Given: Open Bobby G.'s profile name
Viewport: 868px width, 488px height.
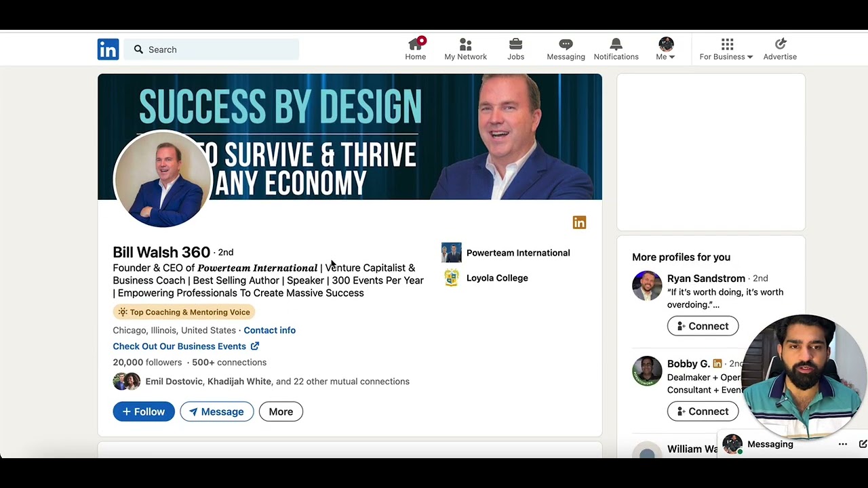Looking at the screenshot, I should [688, 364].
